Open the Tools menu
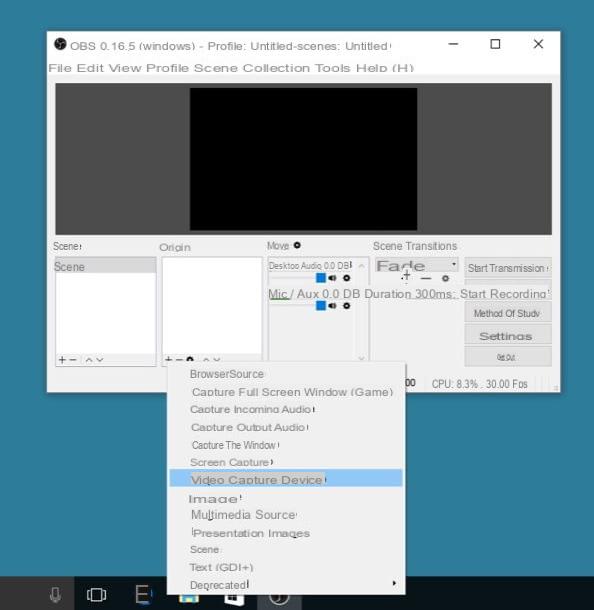 click(x=333, y=68)
